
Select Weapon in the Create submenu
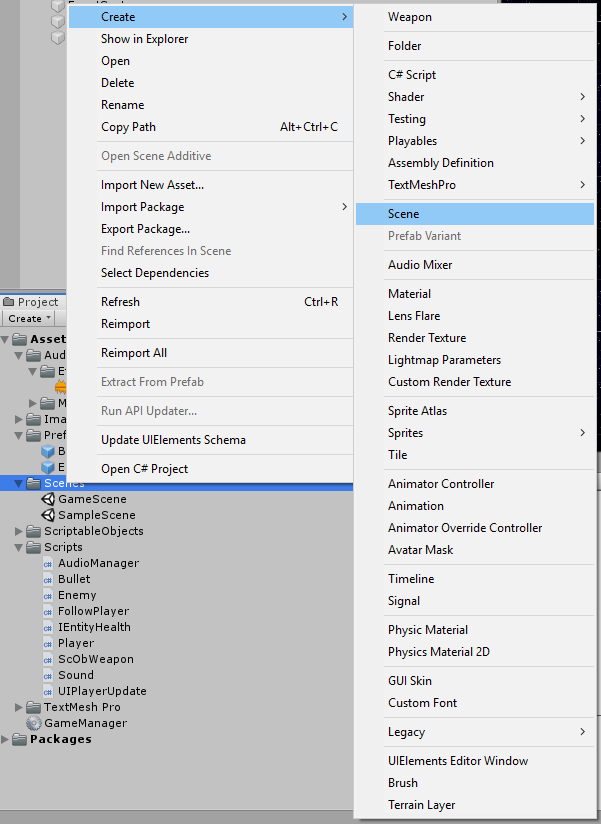[x=475, y=17]
